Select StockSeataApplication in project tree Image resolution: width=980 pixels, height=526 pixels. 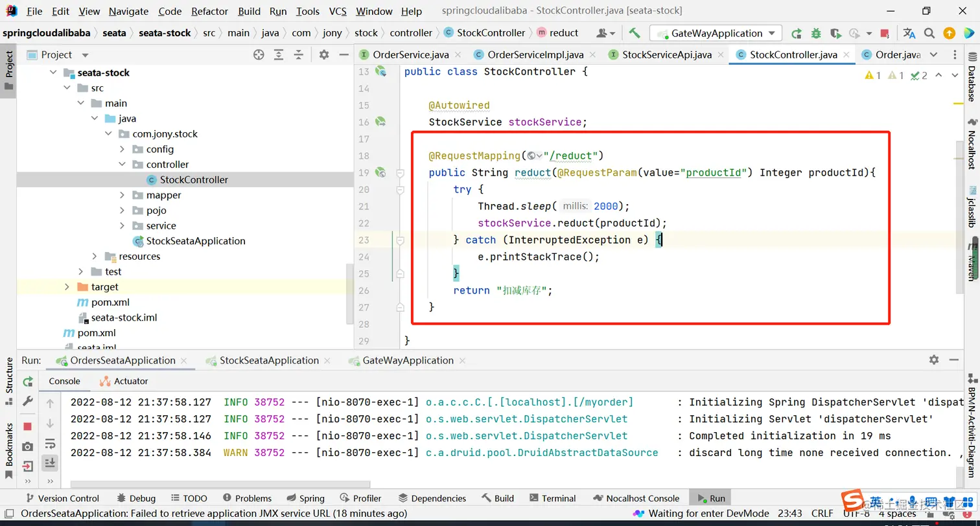195,241
